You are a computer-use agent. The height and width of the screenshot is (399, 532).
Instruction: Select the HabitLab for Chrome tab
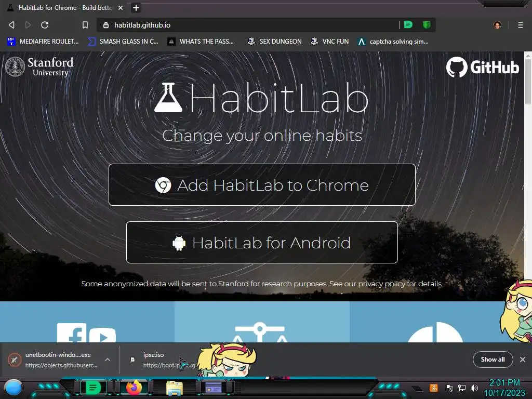click(64, 8)
